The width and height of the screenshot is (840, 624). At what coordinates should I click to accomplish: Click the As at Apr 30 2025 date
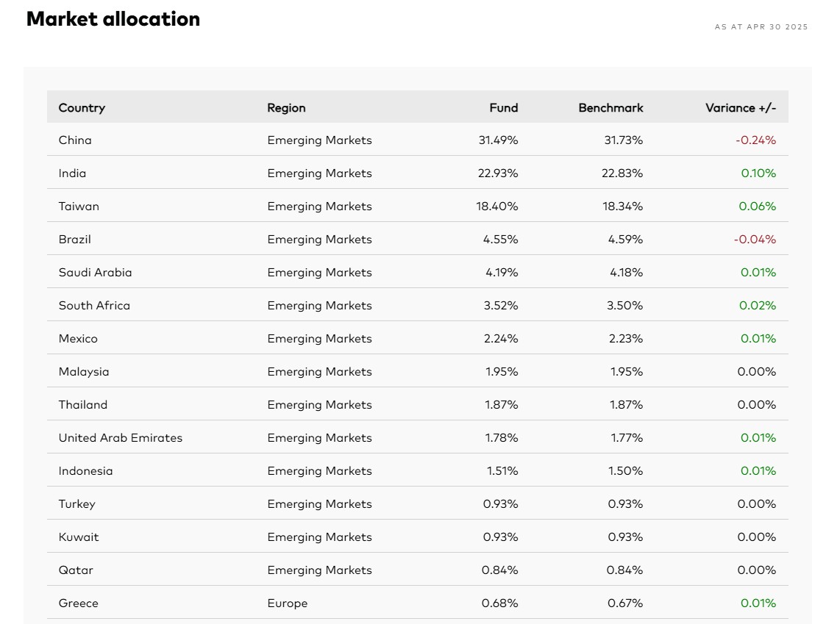pyautogui.click(x=761, y=27)
